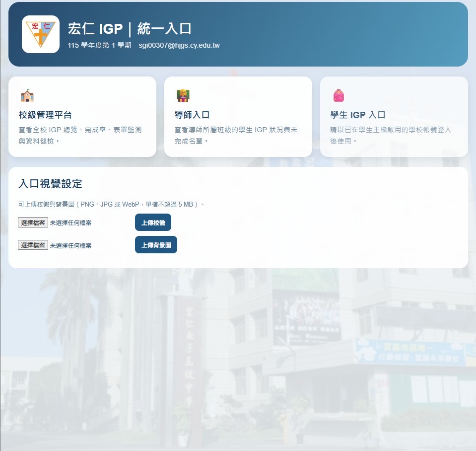Open the 校級管理平台 card title
The image size is (476, 451).
tap(45, 115)
